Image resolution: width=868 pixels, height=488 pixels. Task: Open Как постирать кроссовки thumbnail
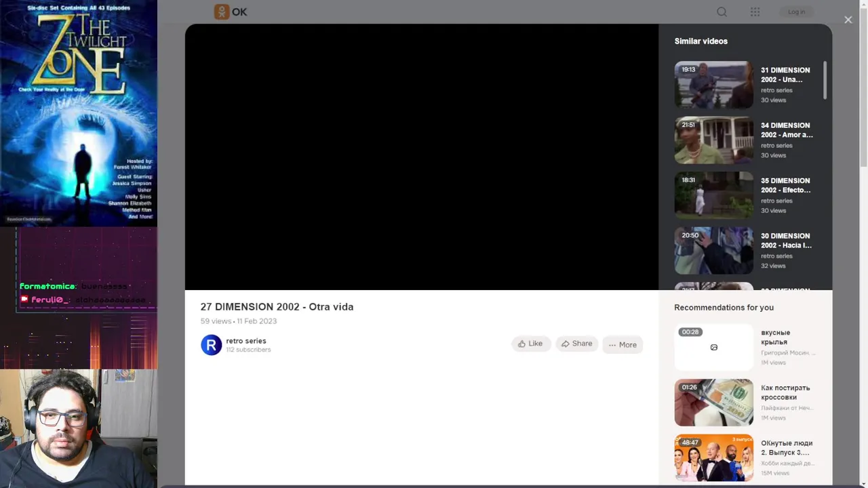click(x=713, y=403)
